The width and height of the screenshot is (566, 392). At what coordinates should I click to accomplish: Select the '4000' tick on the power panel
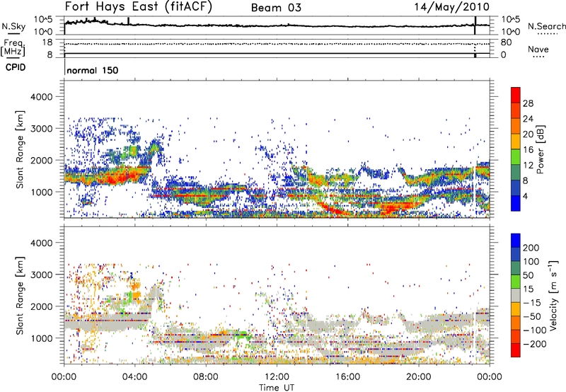click(41, 97)
